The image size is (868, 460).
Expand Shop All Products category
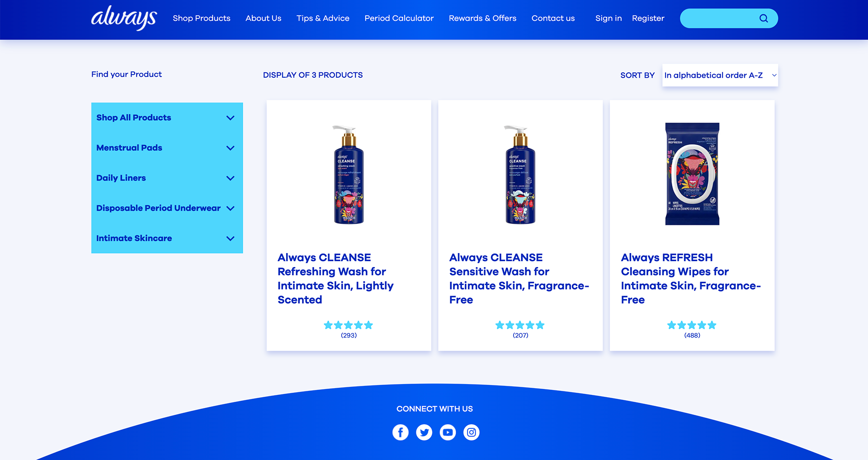coord(167,118)
